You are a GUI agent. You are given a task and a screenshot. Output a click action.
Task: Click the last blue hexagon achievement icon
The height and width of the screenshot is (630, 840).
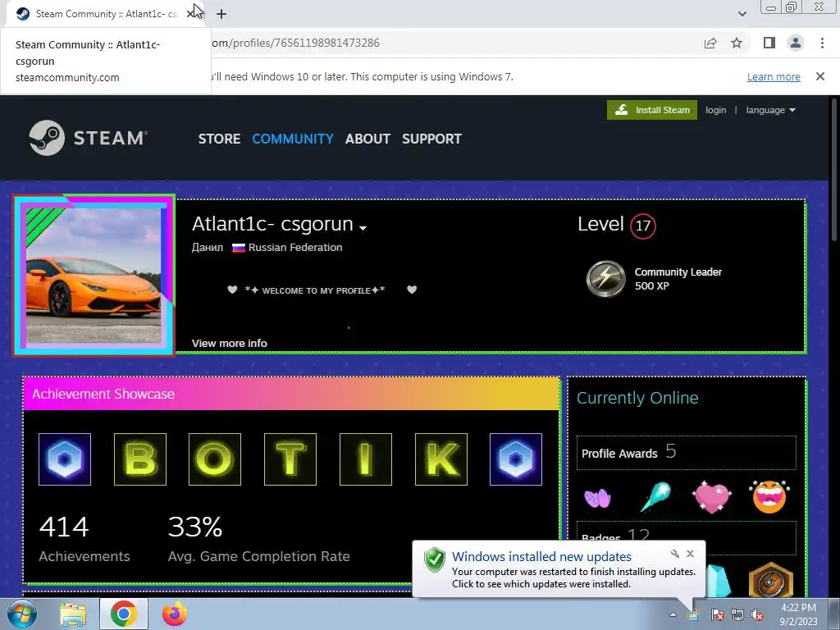click(x=516, y=459)
